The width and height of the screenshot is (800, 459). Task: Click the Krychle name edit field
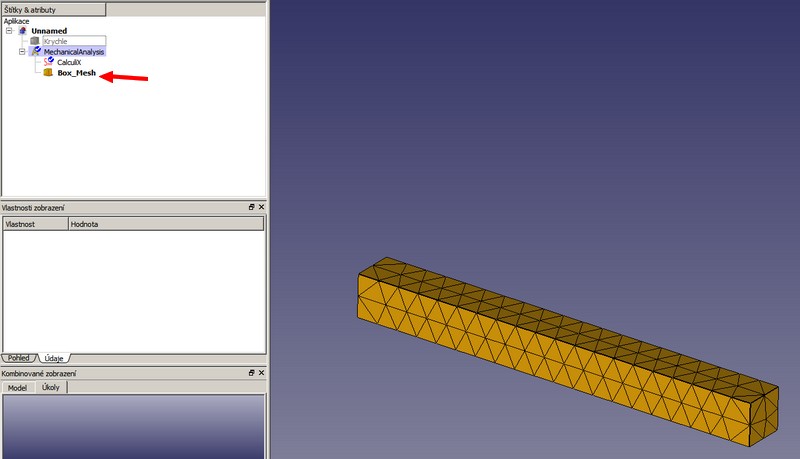pos(72,41)
